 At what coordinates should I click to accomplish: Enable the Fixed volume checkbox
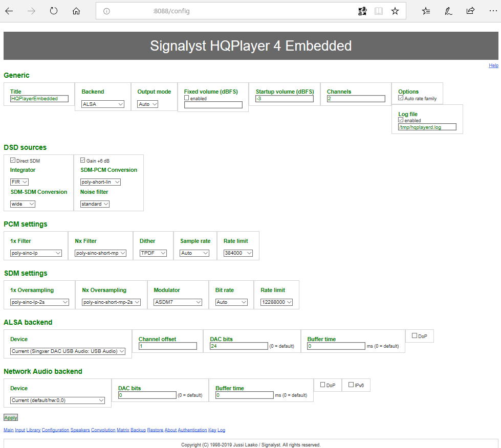coord(187,98)
